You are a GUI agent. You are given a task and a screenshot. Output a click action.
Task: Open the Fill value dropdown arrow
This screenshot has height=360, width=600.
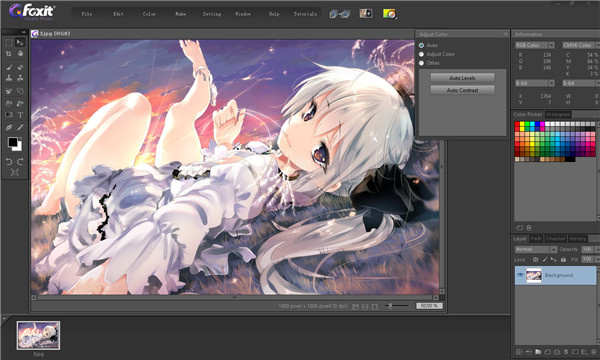(597, 259)
